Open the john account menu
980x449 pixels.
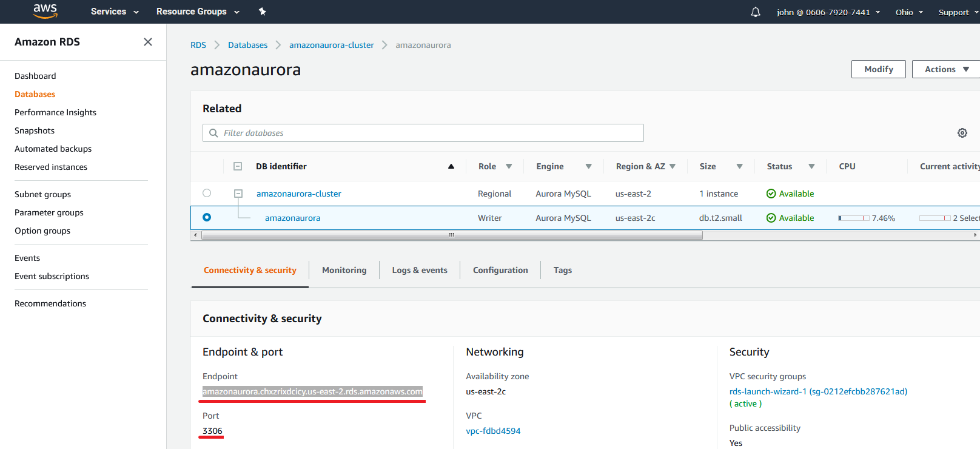point(828,12)
